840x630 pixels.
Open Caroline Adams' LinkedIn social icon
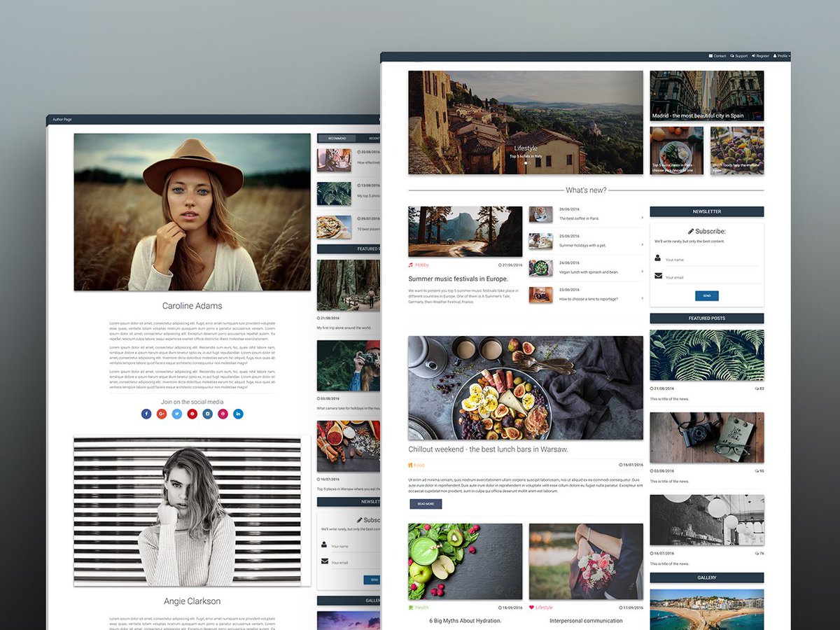[x=238, y=414]
